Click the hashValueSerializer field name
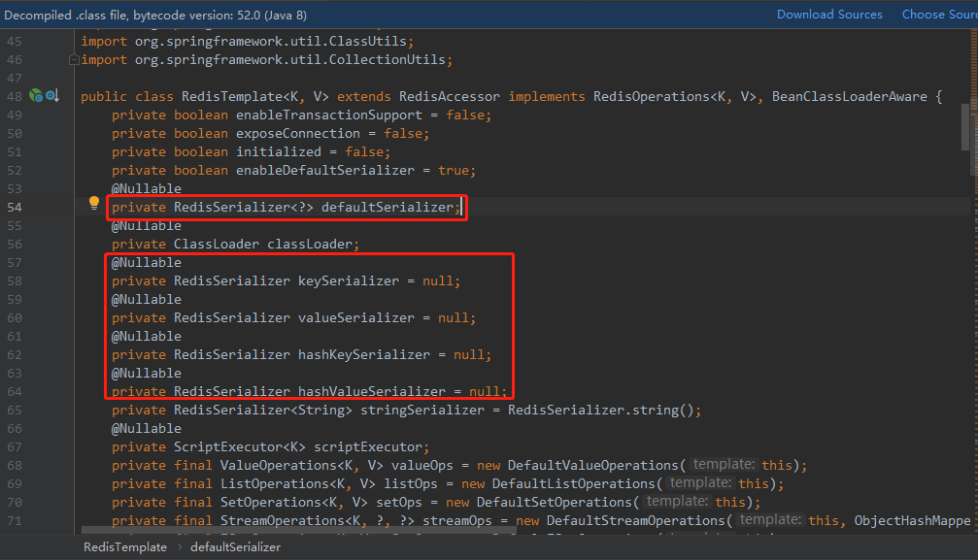This screenshot has height=560, width=978. tap(372, 391)
